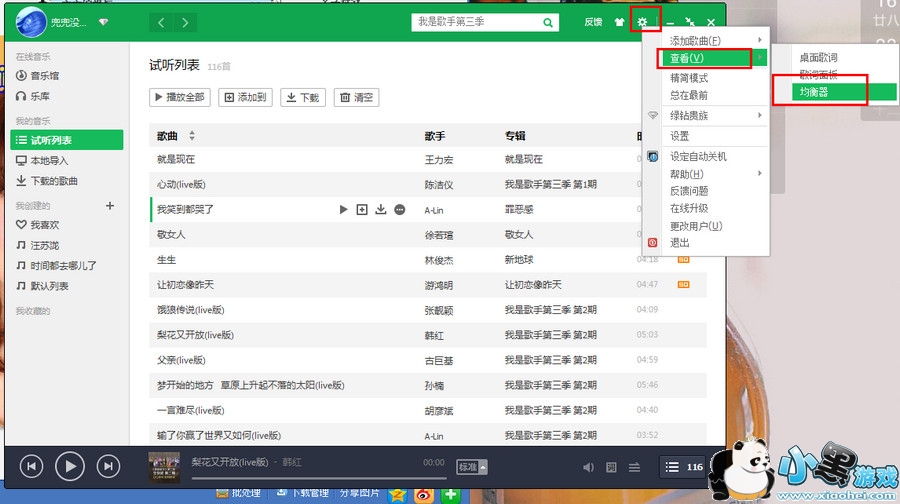Open the skin (shirt) icon

[x=620, y=22]
